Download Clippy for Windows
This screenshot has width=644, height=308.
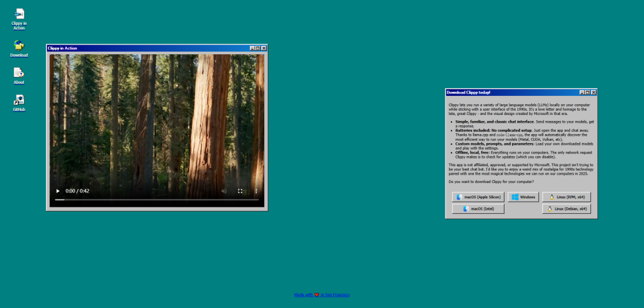[x=524, y=197]
